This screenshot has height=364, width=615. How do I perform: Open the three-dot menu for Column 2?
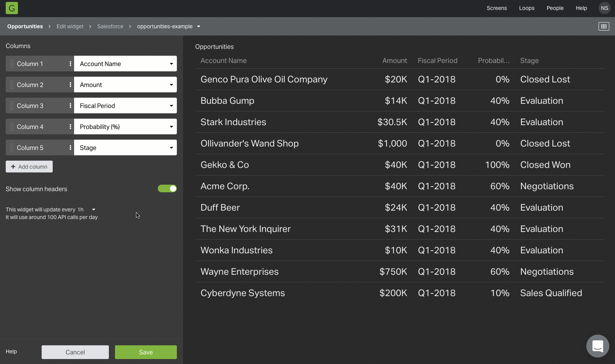(70, 85)
